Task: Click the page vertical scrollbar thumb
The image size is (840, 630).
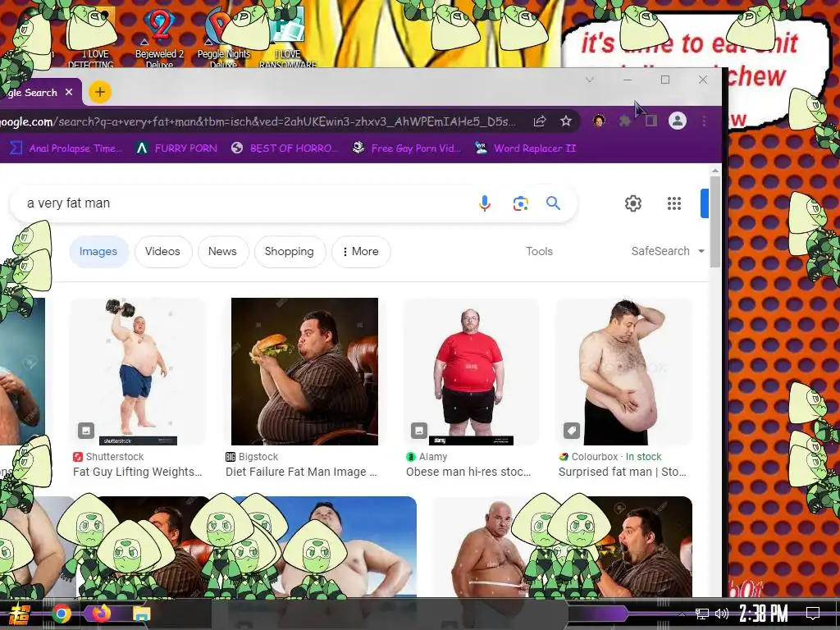Action: [x=714, y=221]
